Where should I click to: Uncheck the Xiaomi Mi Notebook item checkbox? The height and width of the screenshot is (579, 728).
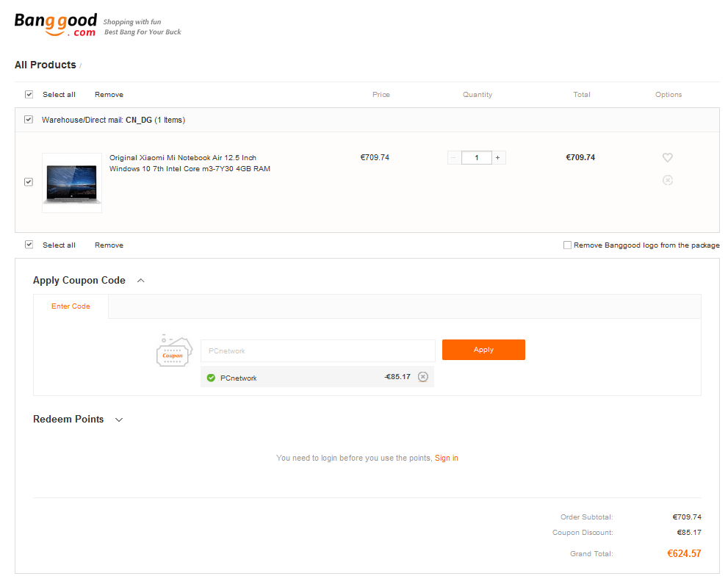[x=29, y=181]
